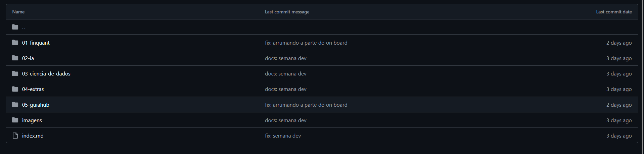Open the imagens folder link
Viewport: 644px width, 154px height.
[x=32, y=120]
